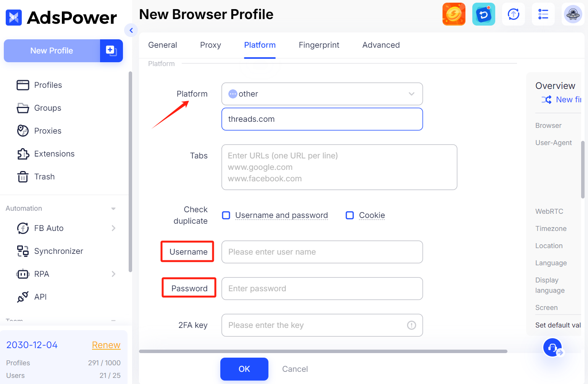Viewport: 588px width, 384px height.
Task: Enable Cookie duplicate check
Action: coord(350,215)
